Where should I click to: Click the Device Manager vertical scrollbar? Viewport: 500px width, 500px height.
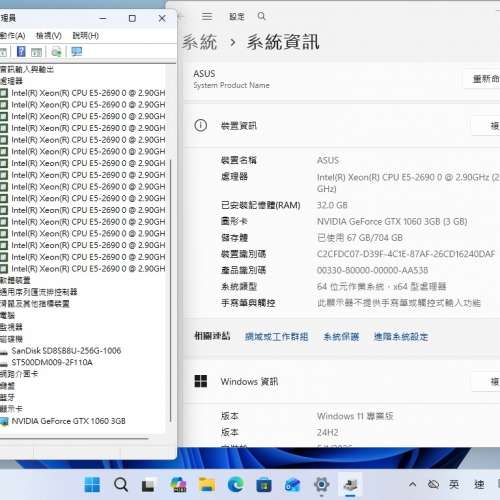171,290
